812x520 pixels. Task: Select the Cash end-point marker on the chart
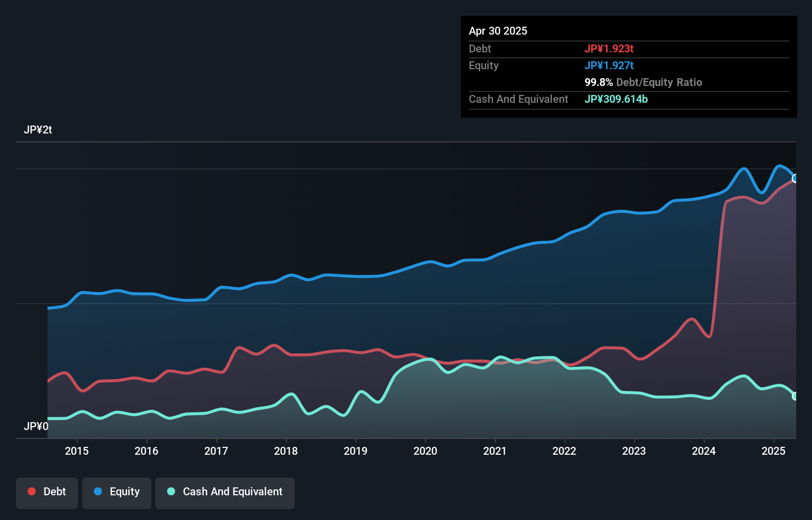tap(795, 396)
